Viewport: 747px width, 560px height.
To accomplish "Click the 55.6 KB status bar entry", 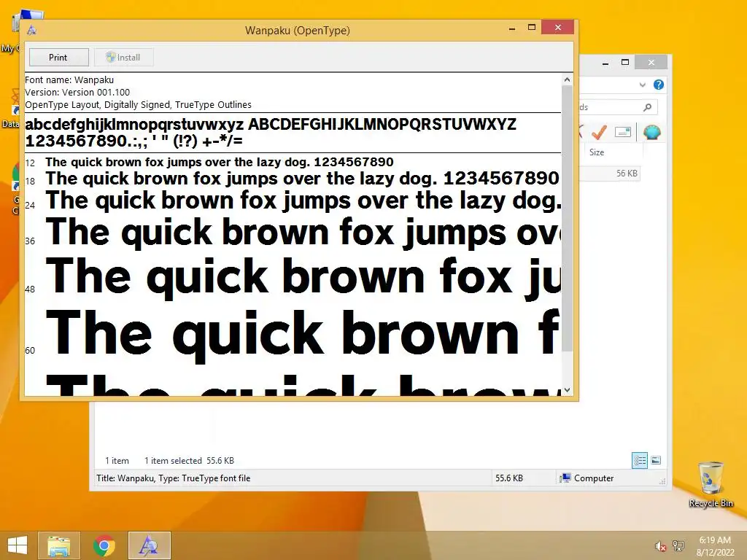I will pos(508,478).
